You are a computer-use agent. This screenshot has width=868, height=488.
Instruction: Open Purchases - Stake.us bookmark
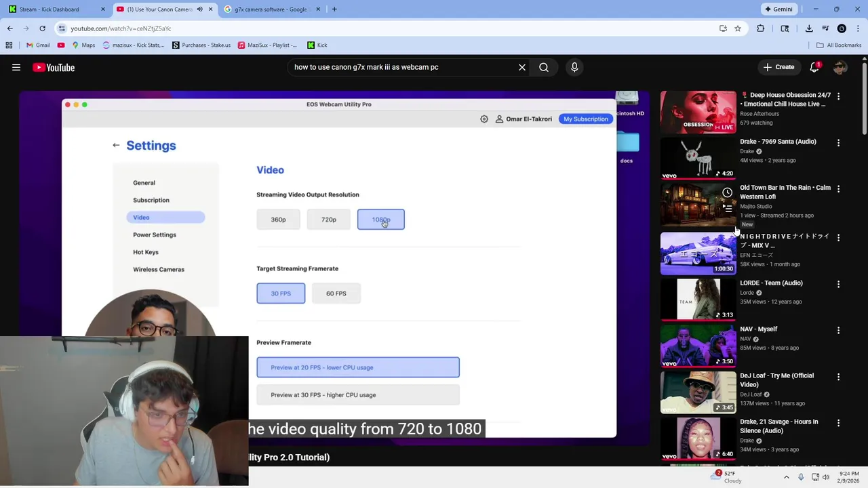point(201,45)
